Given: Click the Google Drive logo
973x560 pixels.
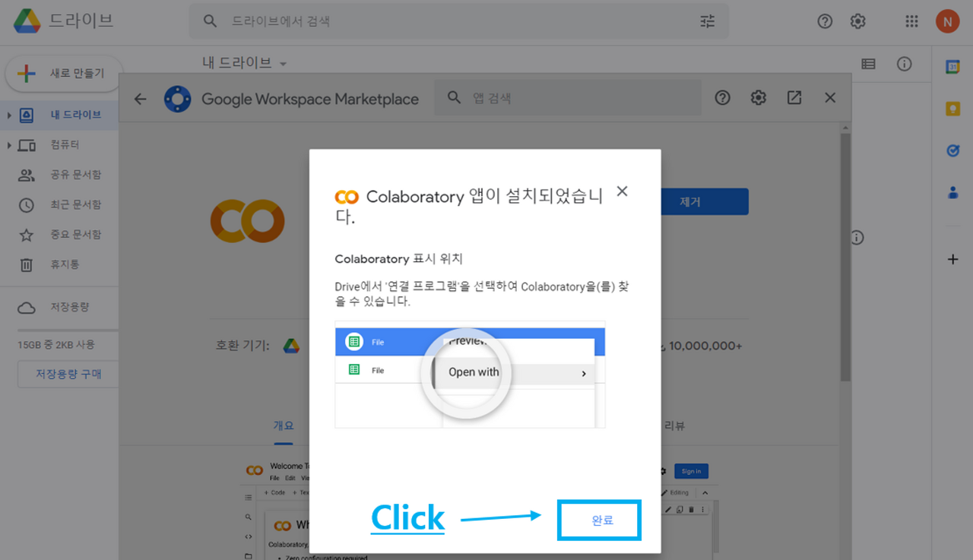Looking at the screenshot, I should [27, 21].
